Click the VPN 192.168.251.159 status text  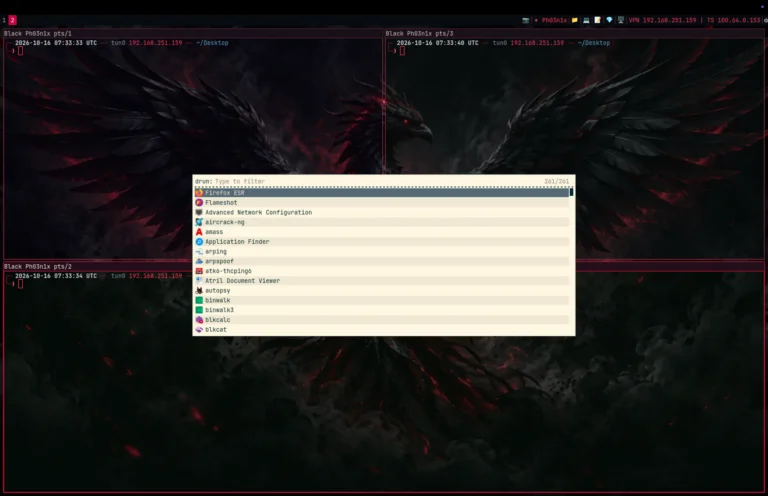click(662, 20)
